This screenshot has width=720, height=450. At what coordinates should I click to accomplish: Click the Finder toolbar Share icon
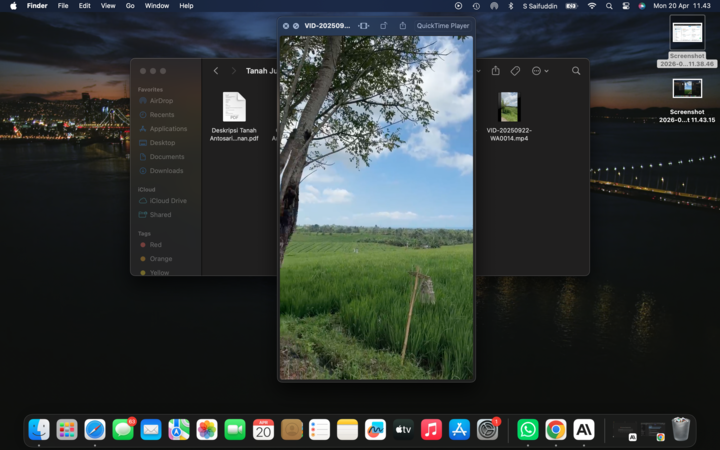(495, 71)
